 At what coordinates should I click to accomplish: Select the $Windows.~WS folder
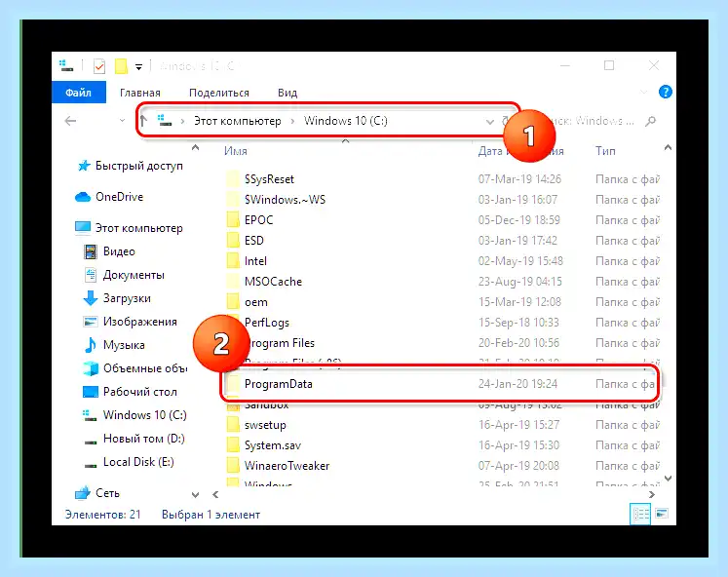pyautogui.click(x=285, y=200)
